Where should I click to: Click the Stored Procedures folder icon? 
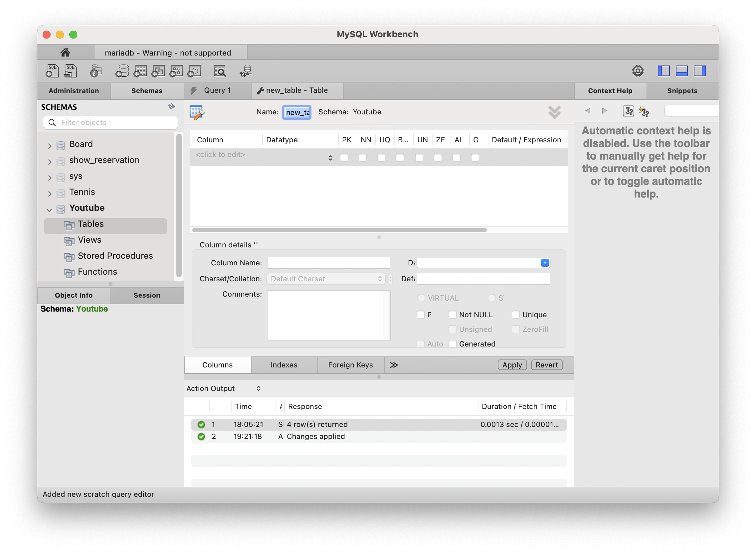(69, 257)
